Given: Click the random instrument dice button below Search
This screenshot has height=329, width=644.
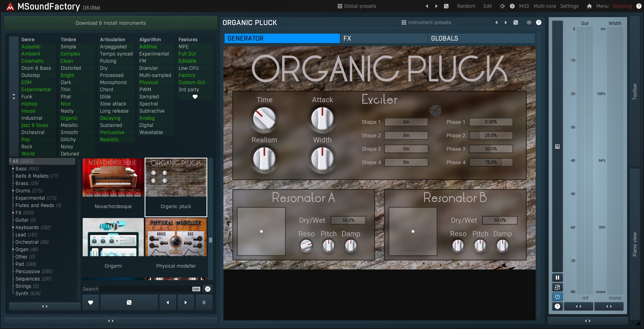Looking at the screenshot, I should [129, 302].
